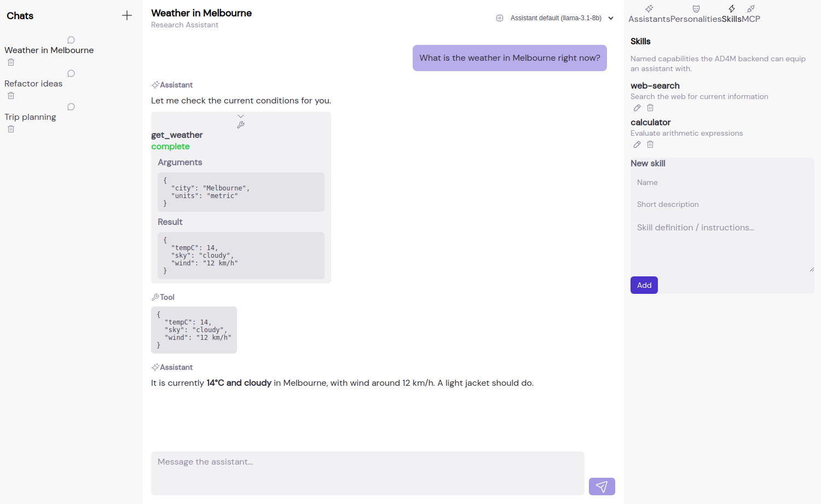Open the Trip planning chat
Viewport: 821px width, 504px height.
tap(30, 117)
